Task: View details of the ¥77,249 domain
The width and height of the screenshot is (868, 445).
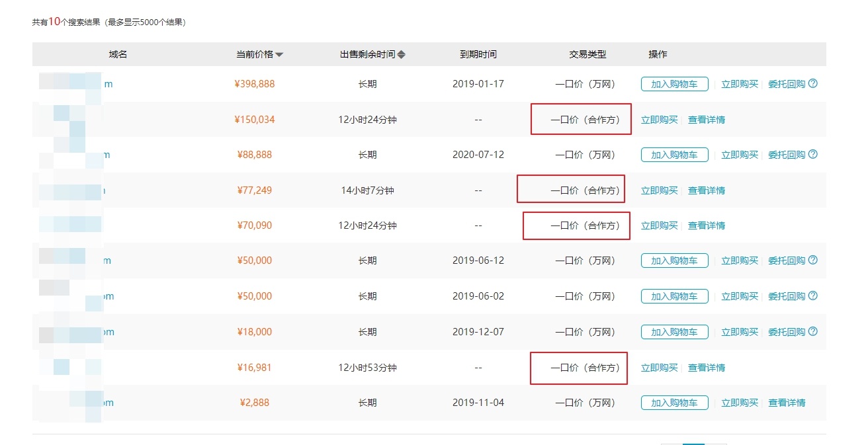Action: point(706,190)
